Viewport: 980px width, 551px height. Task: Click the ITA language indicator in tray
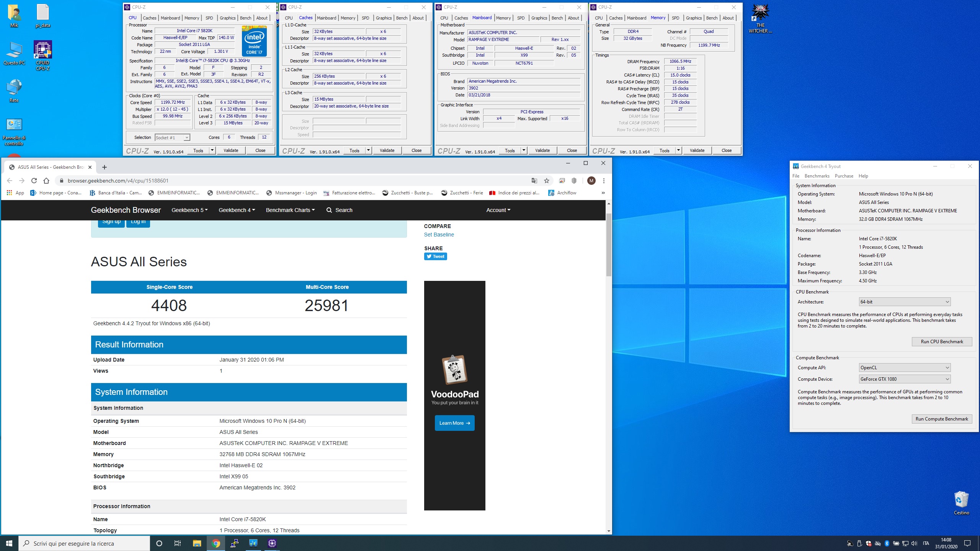click(x=926, y=543)
